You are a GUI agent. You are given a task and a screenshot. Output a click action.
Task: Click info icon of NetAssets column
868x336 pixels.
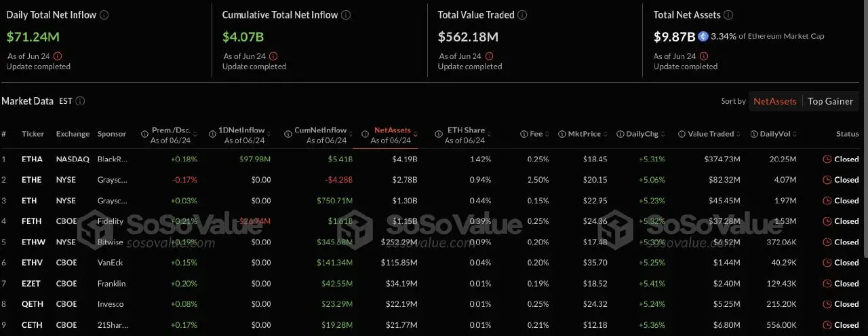[366, 134]
